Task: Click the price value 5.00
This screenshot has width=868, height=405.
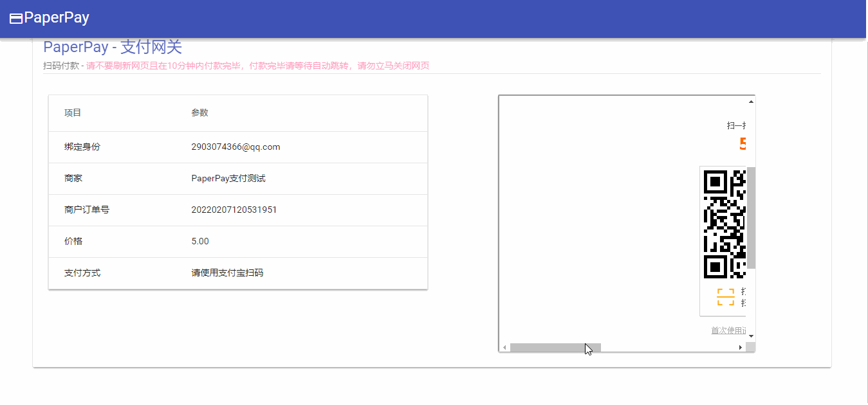Action: [x=200, y=241]
